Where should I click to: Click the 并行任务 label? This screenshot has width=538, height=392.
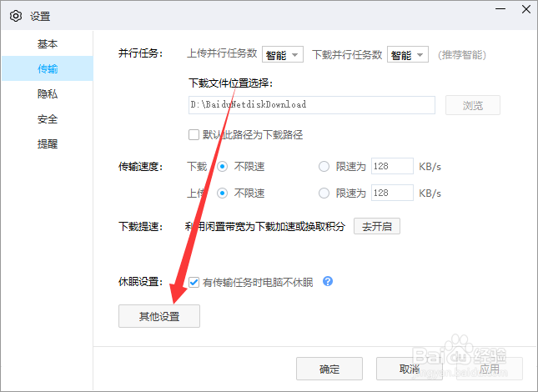point(141,53)
